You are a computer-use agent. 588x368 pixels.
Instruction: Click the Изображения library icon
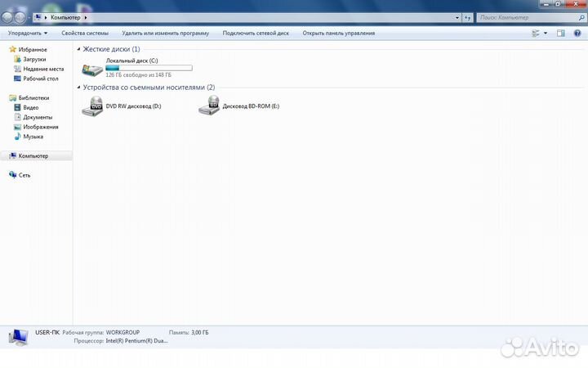tap(17, 127)
